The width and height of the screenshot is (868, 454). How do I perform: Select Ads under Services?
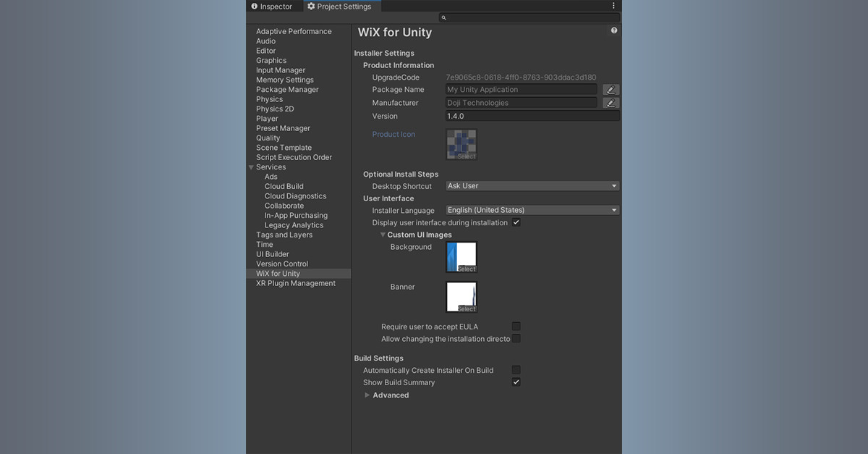tap(271, 177)
